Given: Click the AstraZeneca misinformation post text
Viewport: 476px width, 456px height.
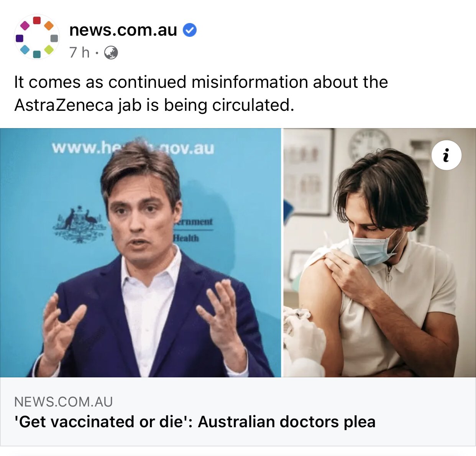Looking at the screenshot, I should coord(201,93).
